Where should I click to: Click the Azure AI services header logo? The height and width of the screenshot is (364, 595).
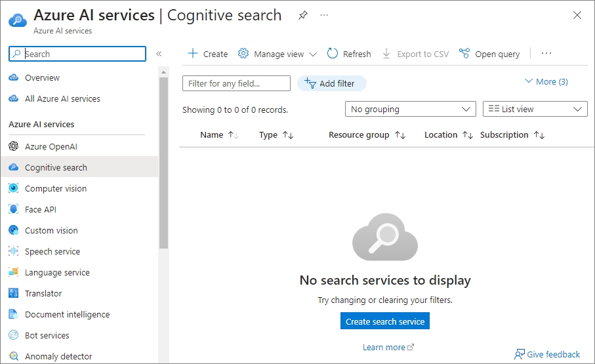tap(18, 20)
